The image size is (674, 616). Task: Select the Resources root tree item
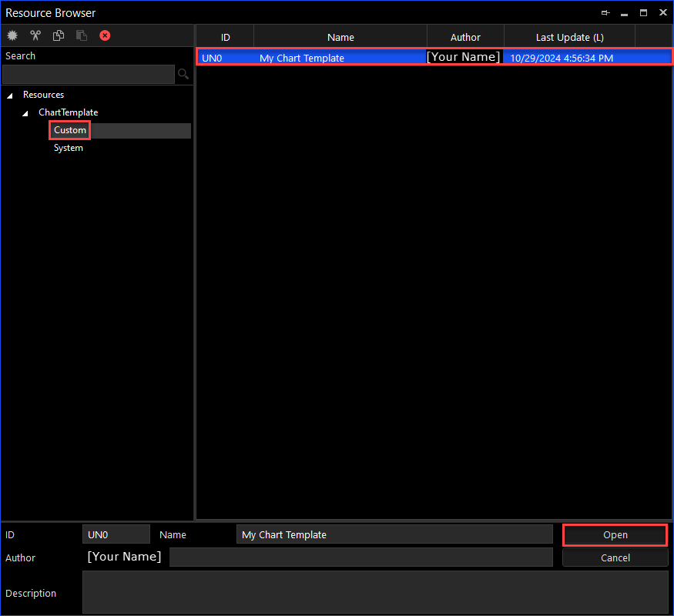pyautogui.click(x=43, y=95)
